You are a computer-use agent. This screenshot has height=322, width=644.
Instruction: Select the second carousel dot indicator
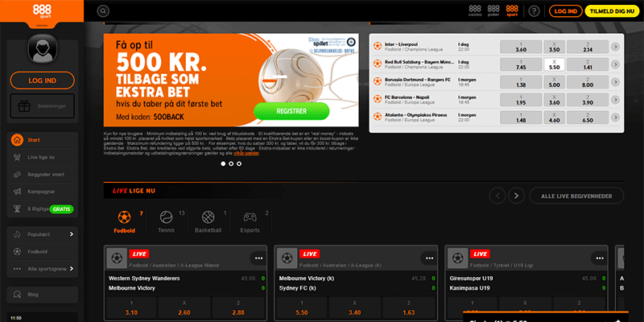pos(231,163)
